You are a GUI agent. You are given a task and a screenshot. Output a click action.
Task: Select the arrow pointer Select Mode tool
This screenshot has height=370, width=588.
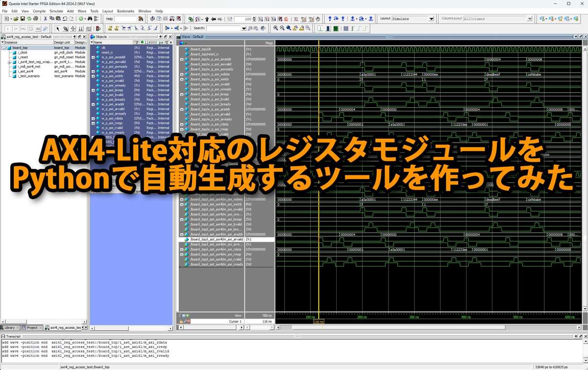point(58,28)
